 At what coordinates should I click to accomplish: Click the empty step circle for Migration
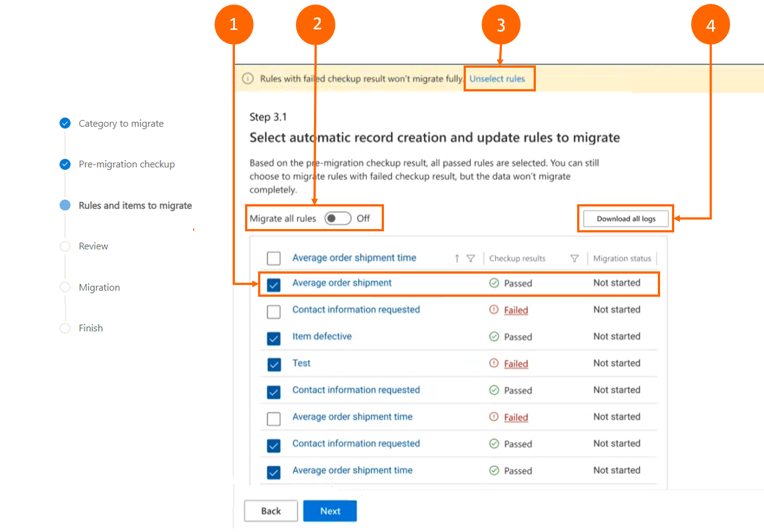pyautogui.click(x=65, y=287)
